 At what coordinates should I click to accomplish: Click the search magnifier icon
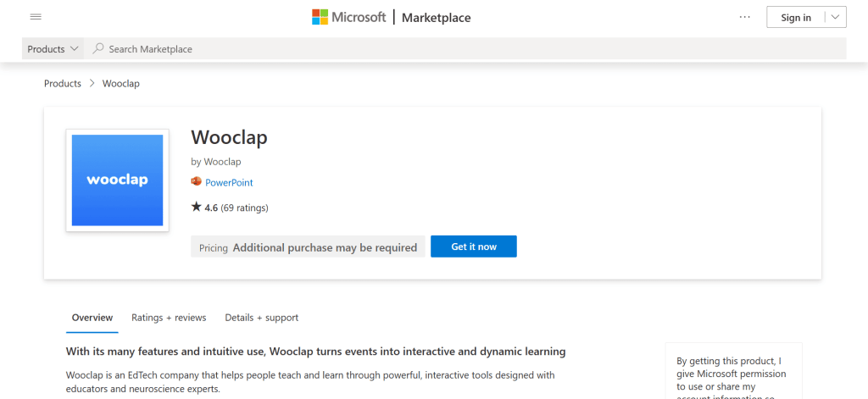tap(98, 49)
